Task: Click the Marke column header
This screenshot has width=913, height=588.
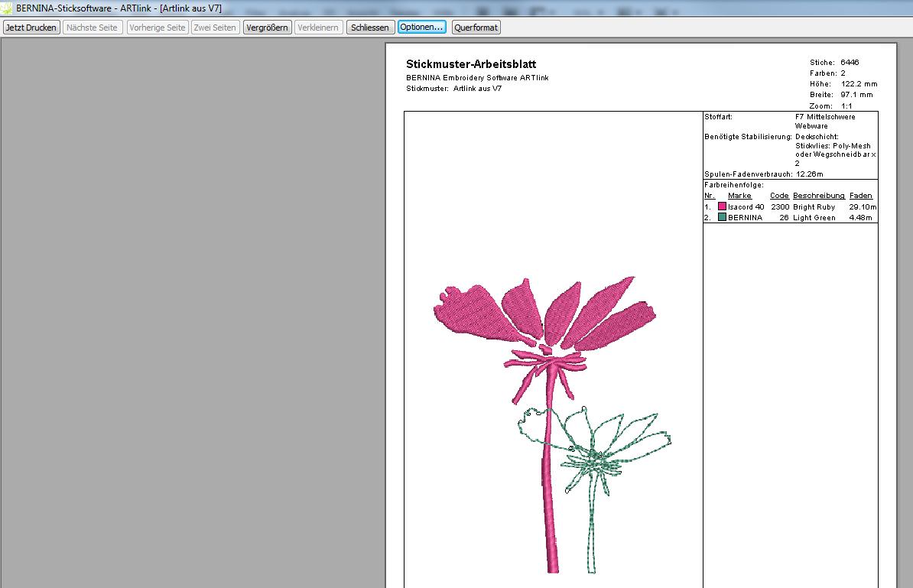Action: tap(739, 196)
